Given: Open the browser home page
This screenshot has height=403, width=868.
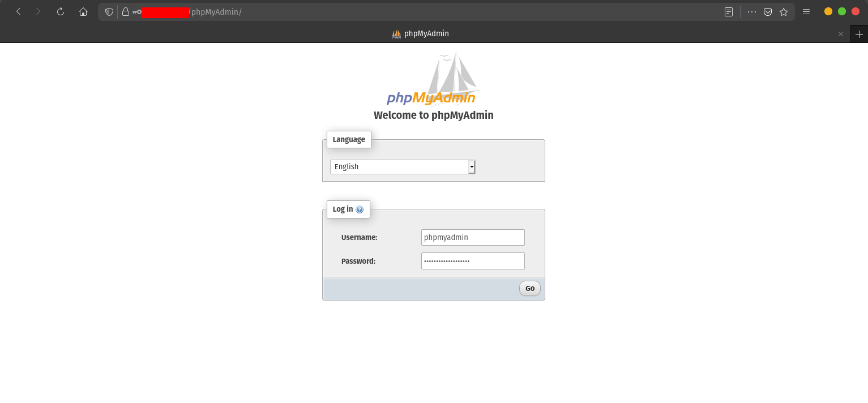Looking at the screenshot, I should [x=83, y=11].
